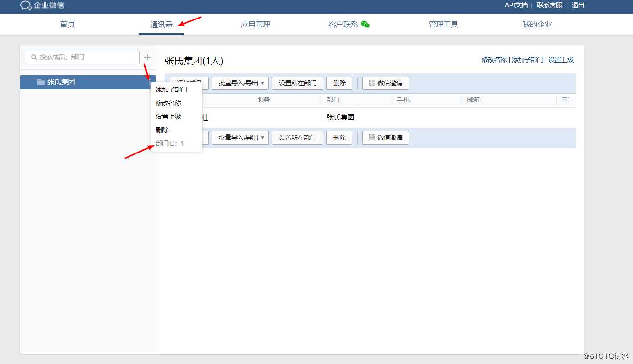Click the plus icon beside search box

pyautogui.click(x=148, y=57)
